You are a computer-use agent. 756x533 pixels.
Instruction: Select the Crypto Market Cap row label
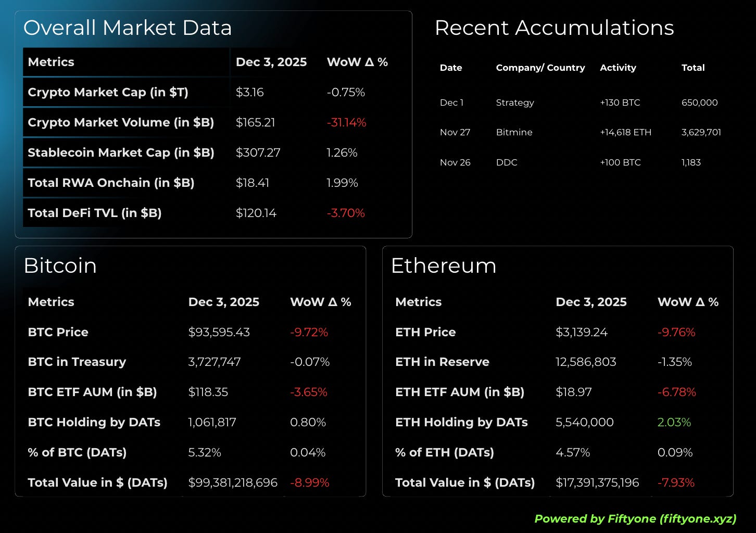[108, 92]
